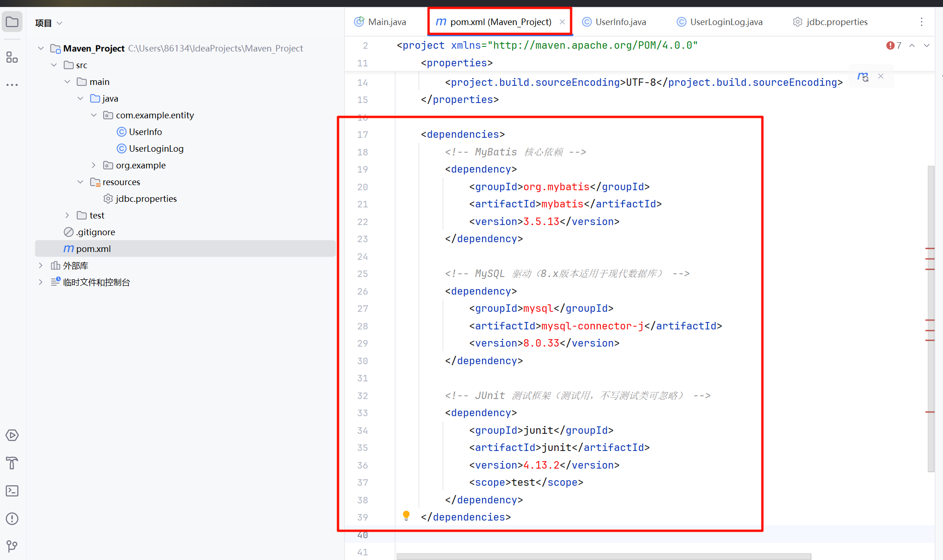Click the Load Maven changes icon
Viewport: 943px width, 560px height.
(x=863, y=77)
